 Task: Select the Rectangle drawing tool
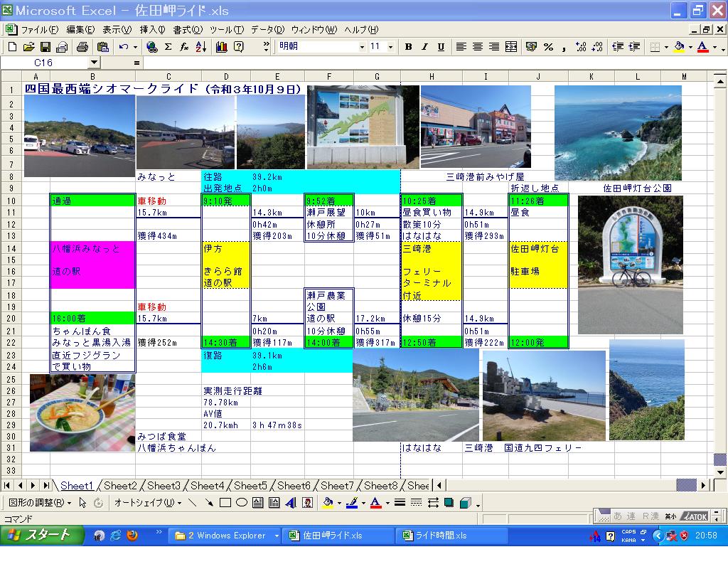225,503
